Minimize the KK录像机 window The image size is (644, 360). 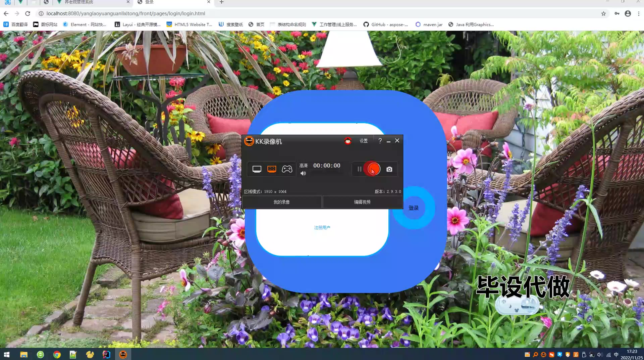388,141
